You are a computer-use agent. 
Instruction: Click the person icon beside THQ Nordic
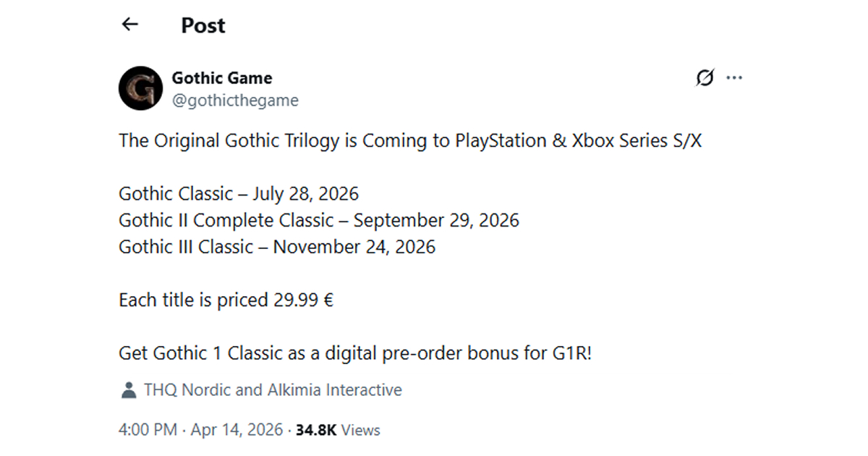click(x=129, y=390)
